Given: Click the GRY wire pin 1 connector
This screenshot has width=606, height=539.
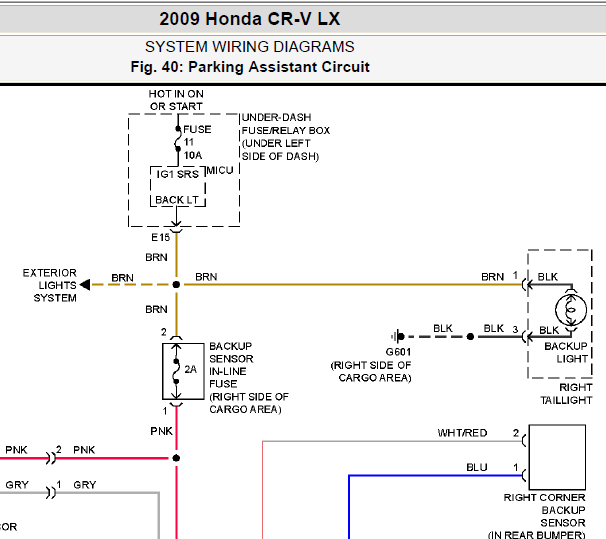Looking at the screenshot, I should (x=51, y=493).
